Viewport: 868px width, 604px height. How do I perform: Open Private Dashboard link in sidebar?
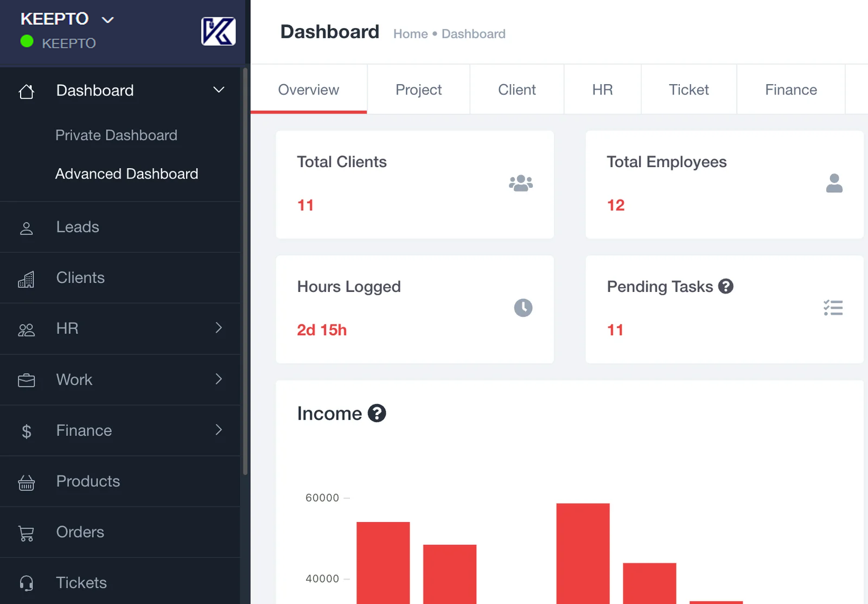116,135
